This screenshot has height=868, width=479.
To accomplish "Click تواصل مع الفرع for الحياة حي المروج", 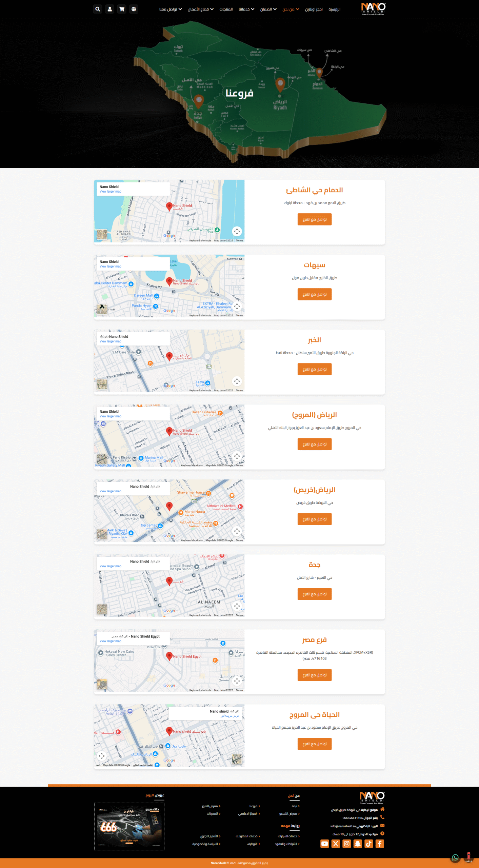I will coord(315,744).
